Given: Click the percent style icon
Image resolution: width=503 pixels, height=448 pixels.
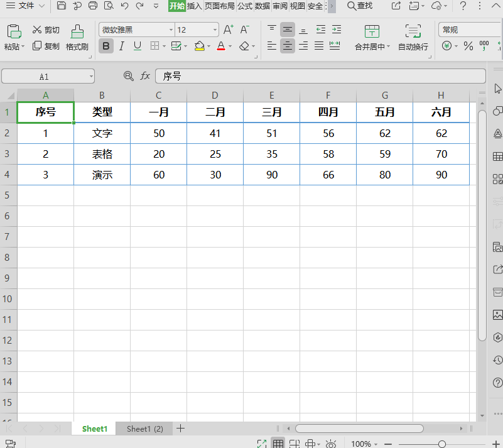Looking at the screenshot, I should tap(468, 46).
